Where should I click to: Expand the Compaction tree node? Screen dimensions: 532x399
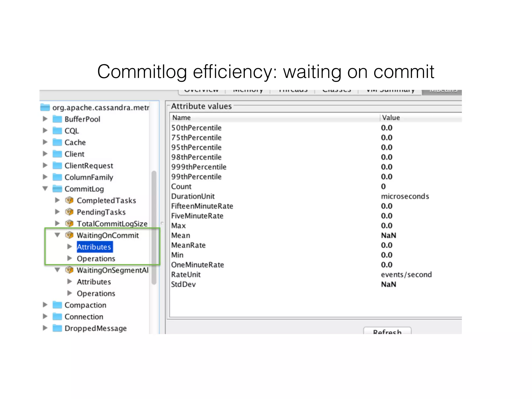pos(45,305)
